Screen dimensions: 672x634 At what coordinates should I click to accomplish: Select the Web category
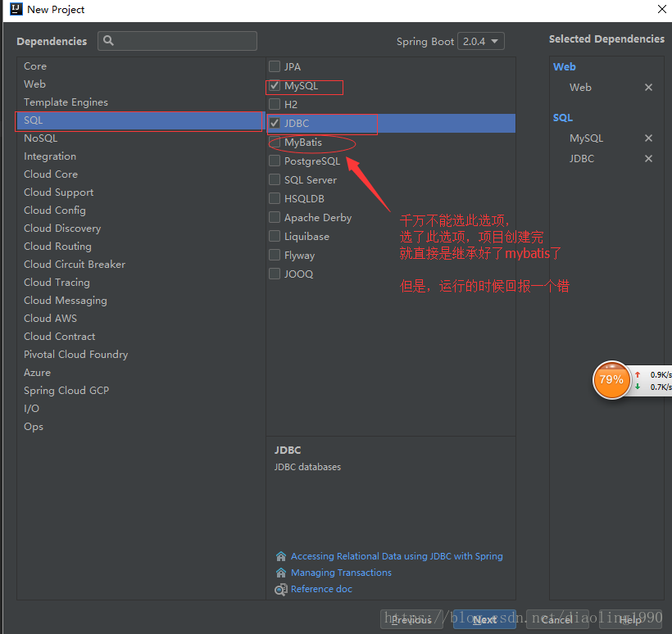click(x=141, y=84)
